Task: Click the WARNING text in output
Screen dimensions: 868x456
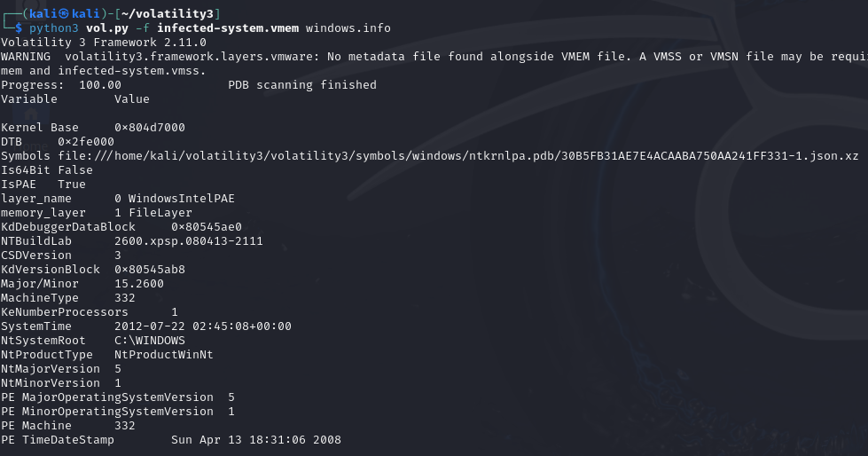Action: click(x=26, y=57)
